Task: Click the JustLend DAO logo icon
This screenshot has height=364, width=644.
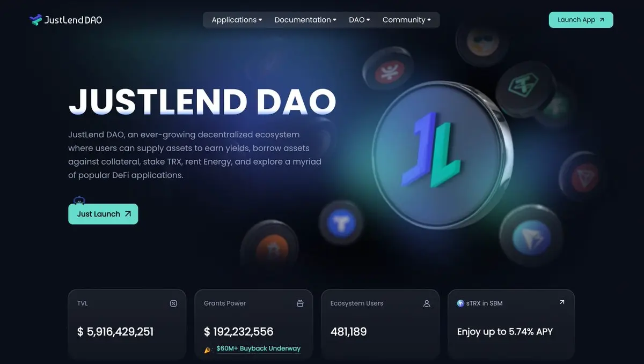Action: click(35, 20)
